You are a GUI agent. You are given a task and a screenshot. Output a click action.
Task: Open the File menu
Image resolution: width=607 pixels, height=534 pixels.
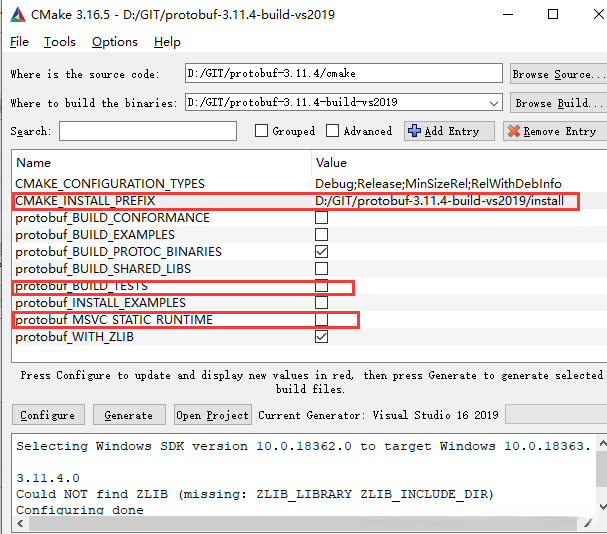pyautogui.click(x=19, y=42)
